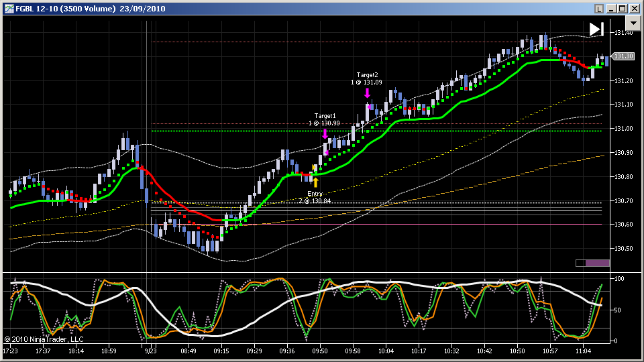Click the Target1 label text
This screenshot has width=644, height=362.
click(325, 116)
